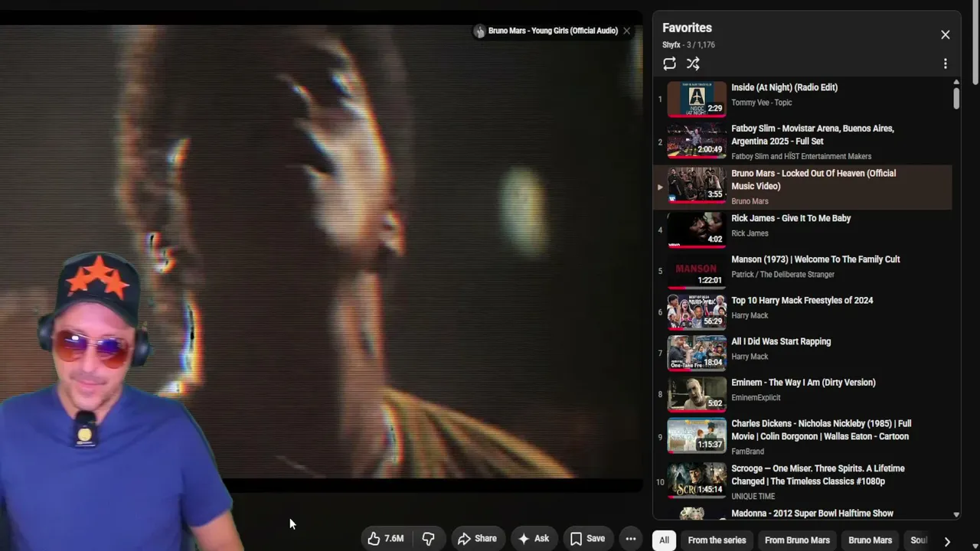Dislike this video

click(428, 539)
